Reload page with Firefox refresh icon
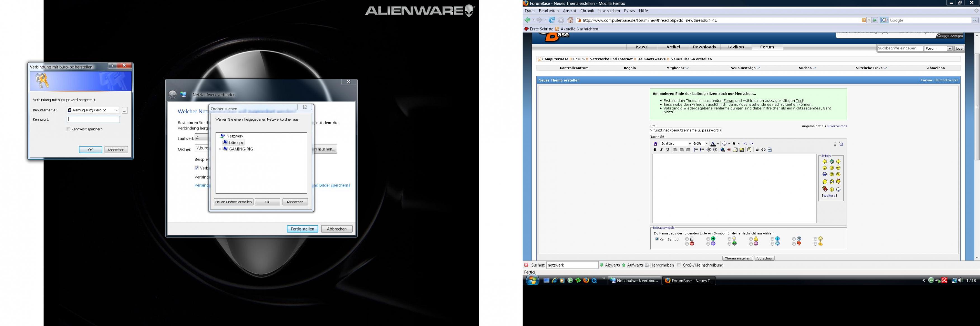 pos(552,20)
